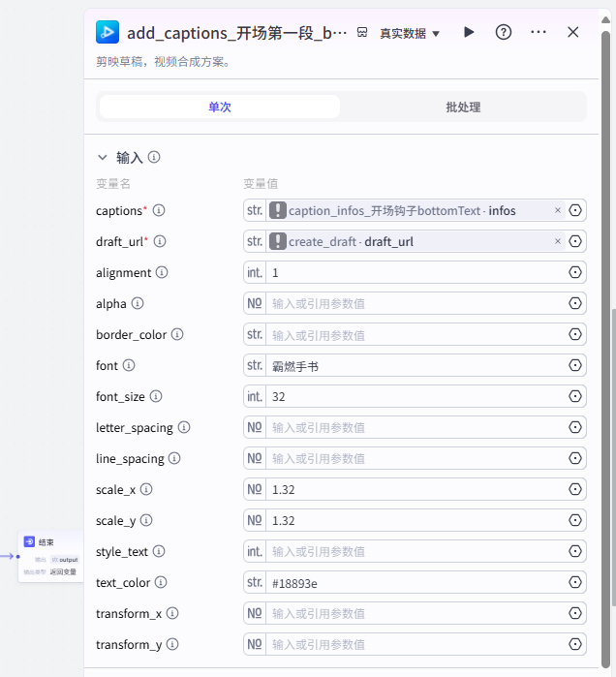
Task: Show info tooltip for scale_y
Action: [x=146, y=520]
